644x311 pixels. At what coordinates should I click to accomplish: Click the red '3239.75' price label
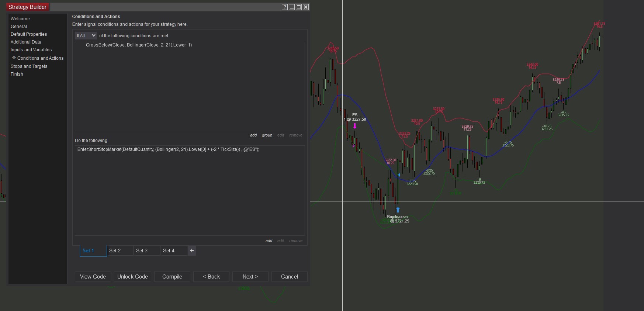pos(558,80)
